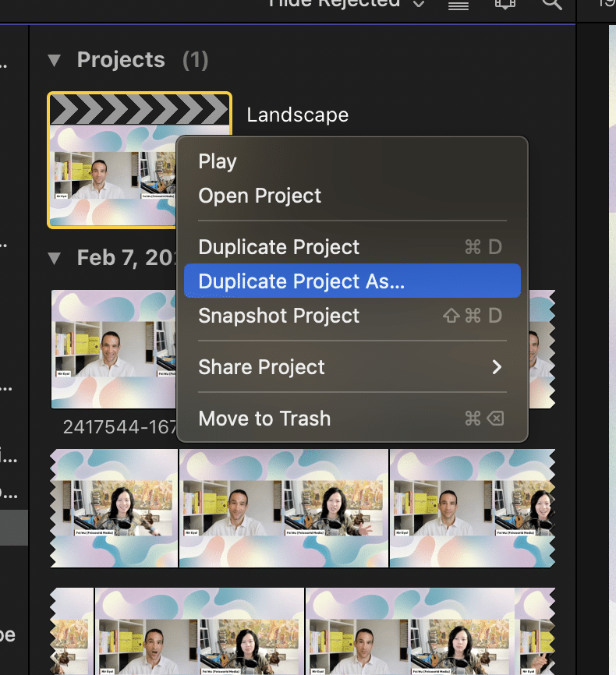Image resolution: width=616 pixels, height=675 pixels.
Task: Collapse the Projects section triangle
Action: (54, 60)
